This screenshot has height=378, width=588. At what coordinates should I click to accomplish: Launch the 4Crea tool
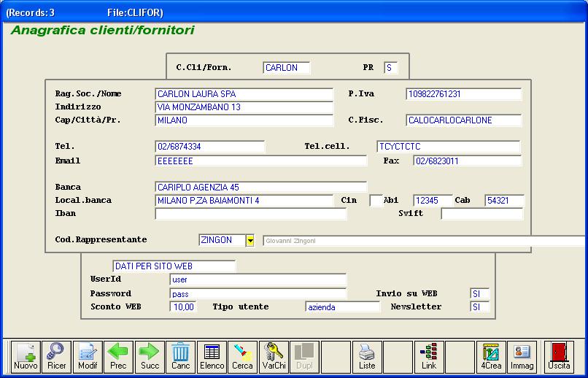coord(491,357)
